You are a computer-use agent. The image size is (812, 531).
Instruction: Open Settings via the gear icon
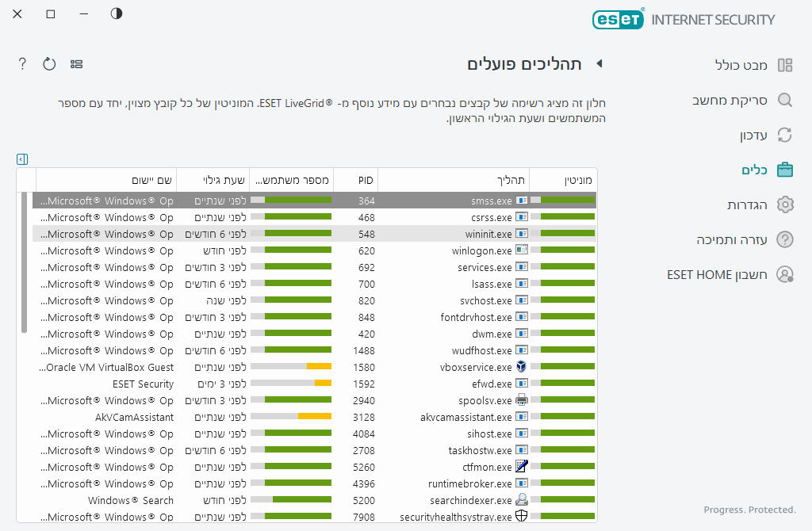[x=785, y=204]
